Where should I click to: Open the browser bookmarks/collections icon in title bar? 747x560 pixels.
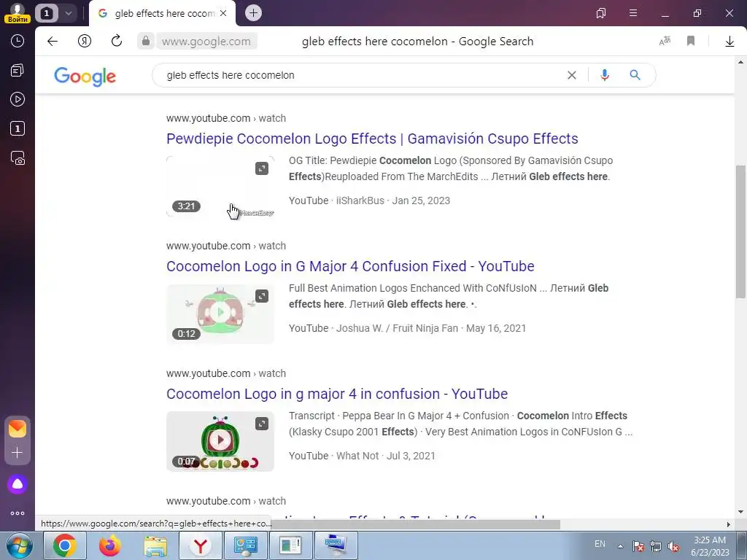point(601,13)
